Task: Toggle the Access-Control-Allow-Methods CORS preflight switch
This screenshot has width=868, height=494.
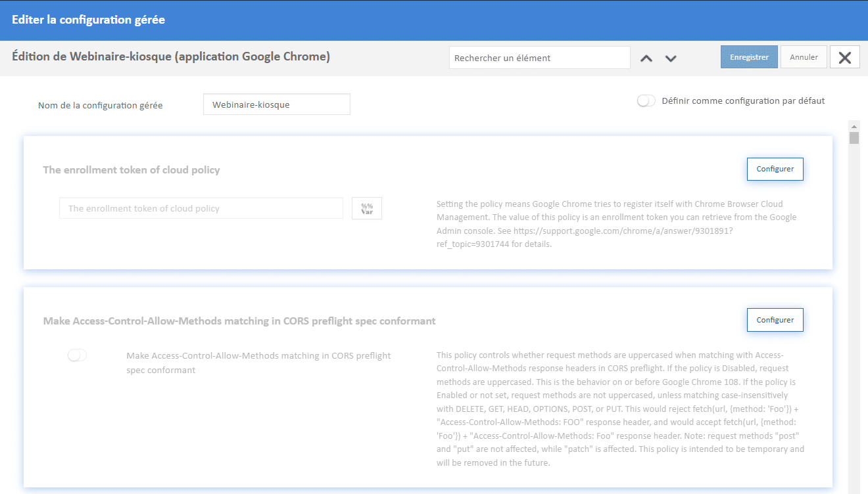Action: (x=78, y=355)
